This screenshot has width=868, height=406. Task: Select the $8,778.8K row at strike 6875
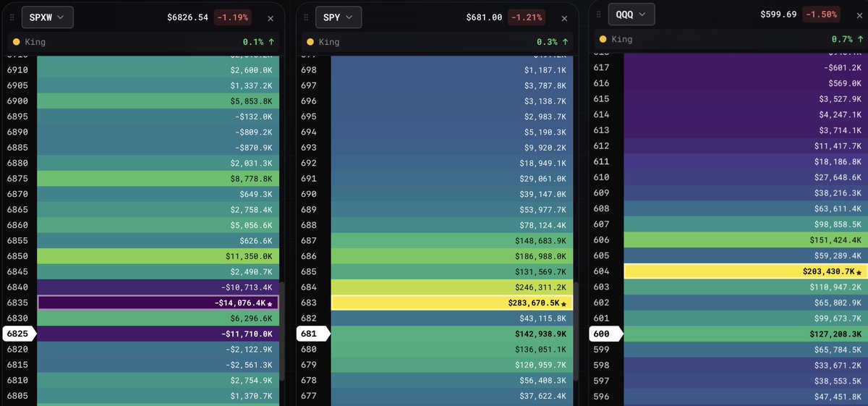(158, 178)
